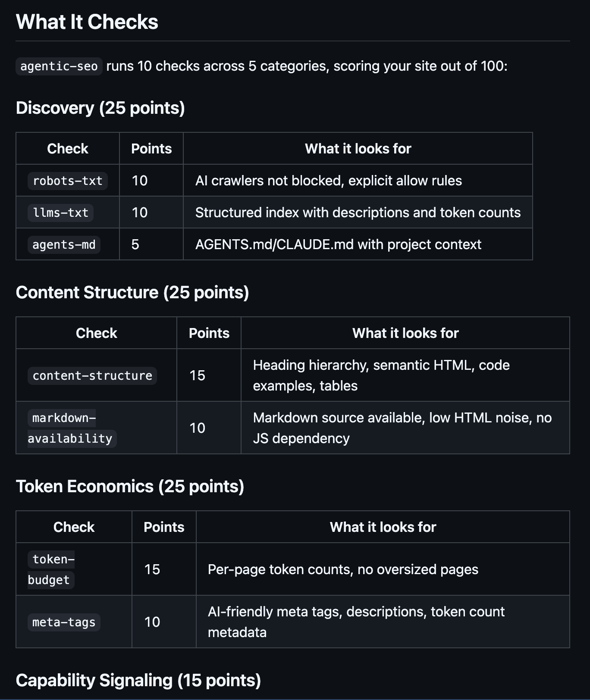Click the Token Economics (25 points) heading

(x=130, y=486)
